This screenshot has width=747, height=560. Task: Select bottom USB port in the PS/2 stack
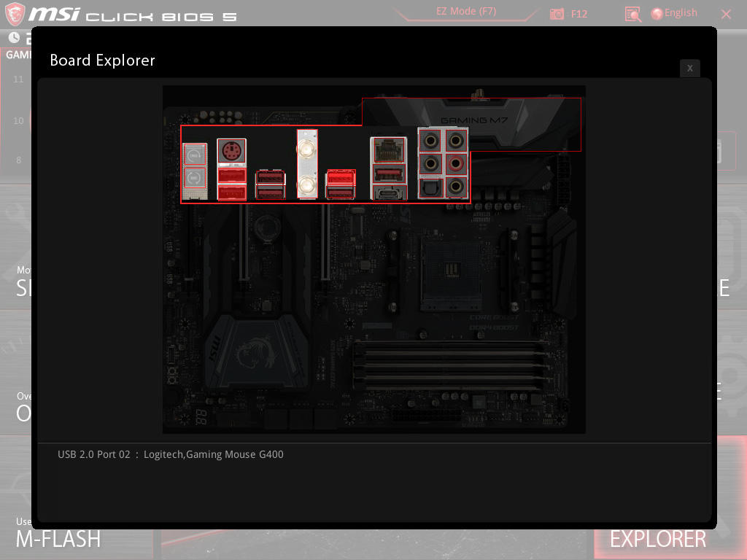click(231, 192)
